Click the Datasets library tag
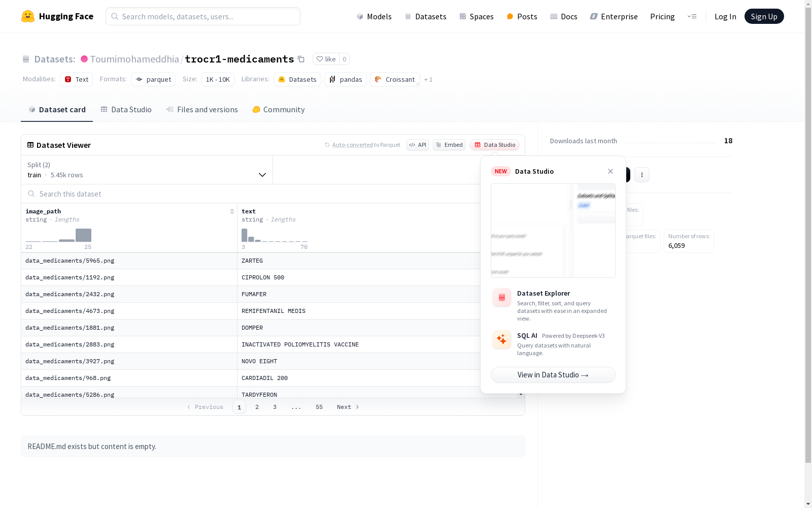The height and width of the screenshot is (508, 812). (x=297, y=79)
